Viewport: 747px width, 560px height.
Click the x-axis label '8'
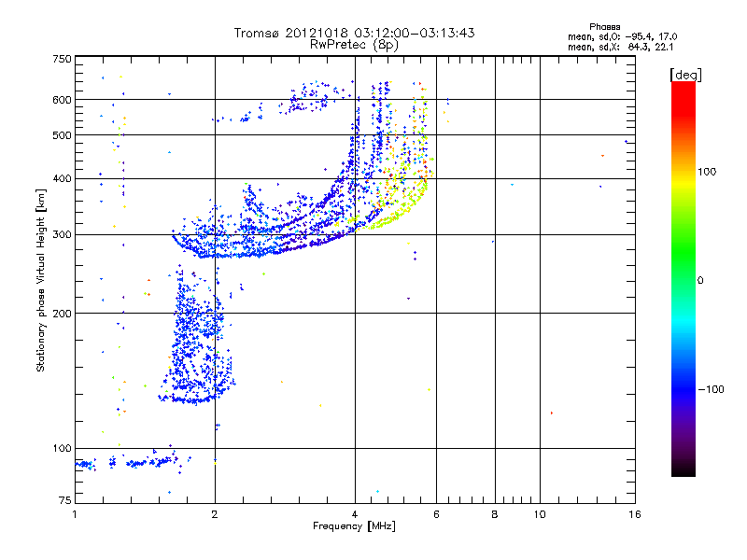pyautogui.click(x=495, y=514)
